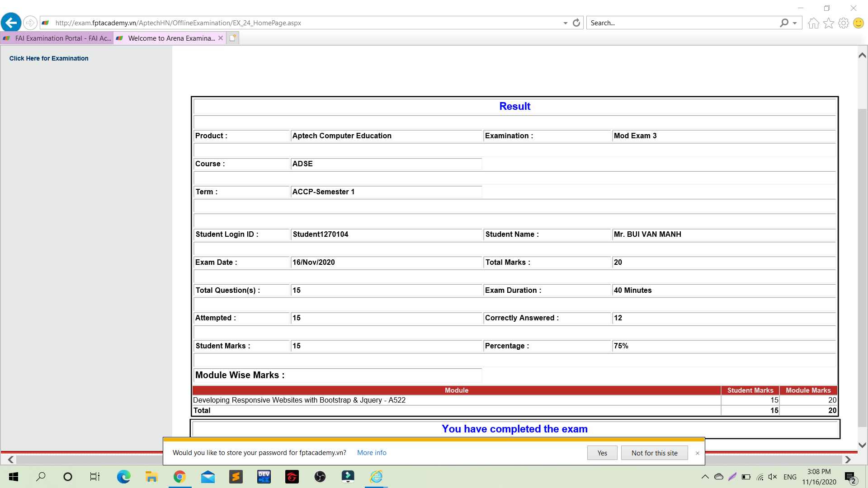Open Favorites star icon

[x=828, y=23]
